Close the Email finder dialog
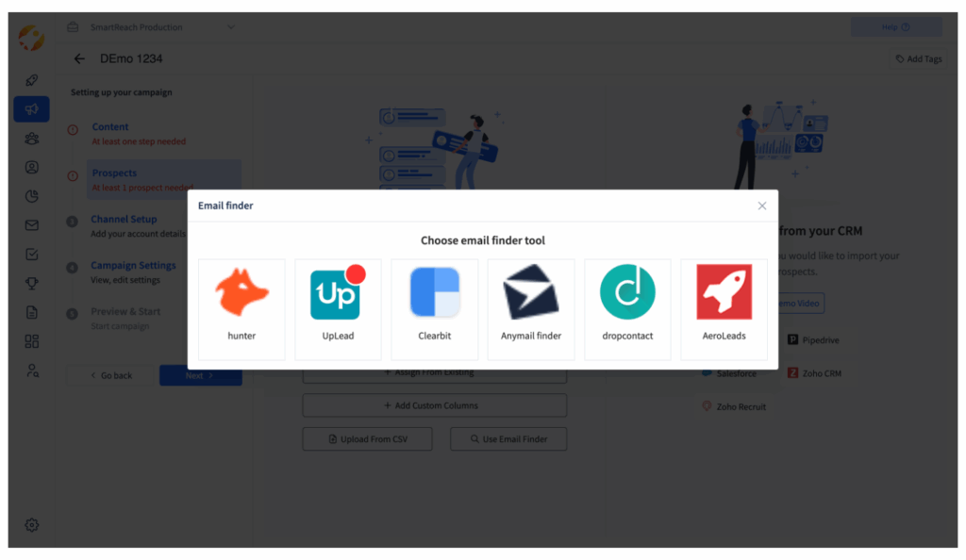This screenshot has height=560, width=966. click(x=762, y=206)
